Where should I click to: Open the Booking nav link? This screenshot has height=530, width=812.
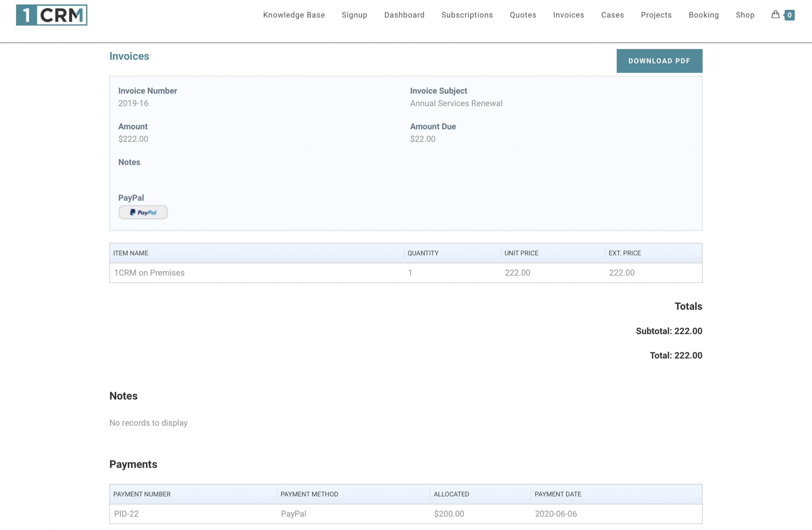coord(704,15)
